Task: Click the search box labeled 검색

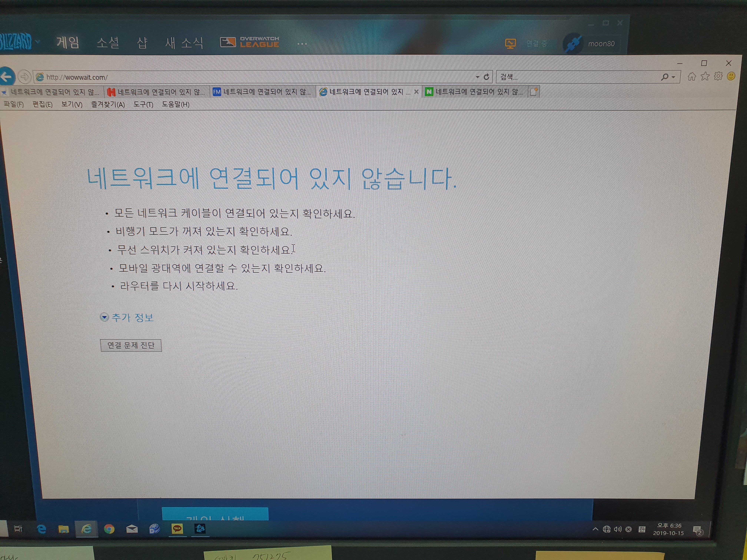Action: tap(577, 77)
